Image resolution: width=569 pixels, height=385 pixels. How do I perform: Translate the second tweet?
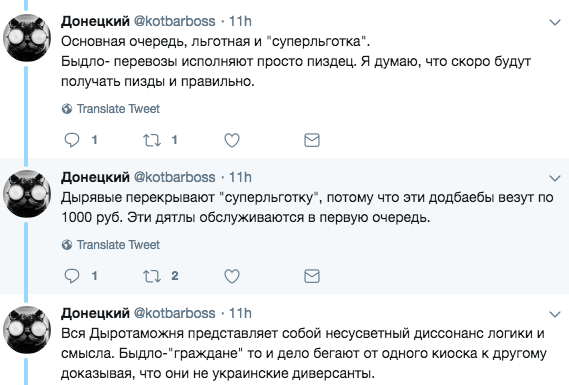111,245
